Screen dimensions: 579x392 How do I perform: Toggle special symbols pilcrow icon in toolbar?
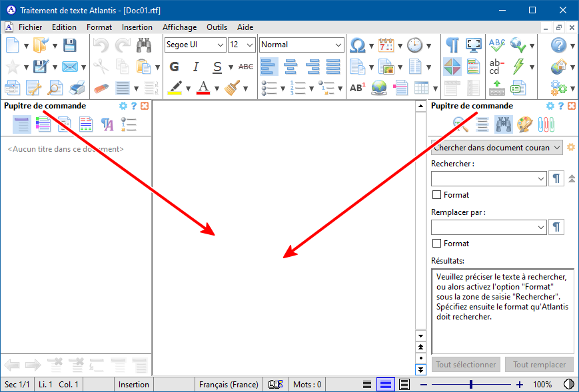tap(452, 45)
